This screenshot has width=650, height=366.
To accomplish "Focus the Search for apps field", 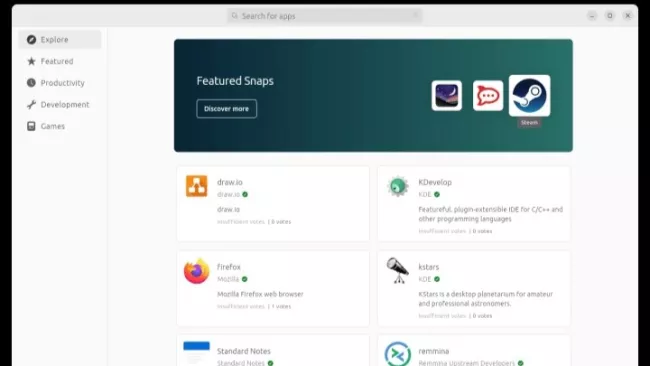I will (x=325, y=16).
